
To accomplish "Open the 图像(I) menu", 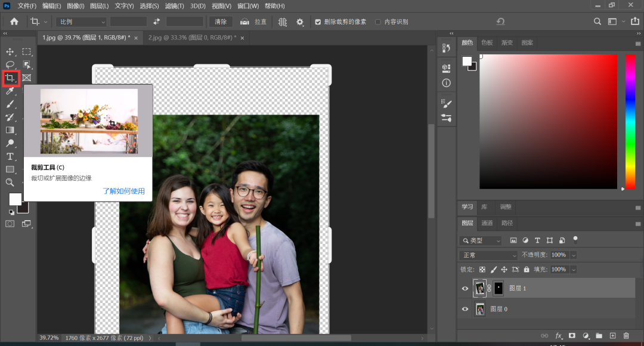I will pos(75,6).
